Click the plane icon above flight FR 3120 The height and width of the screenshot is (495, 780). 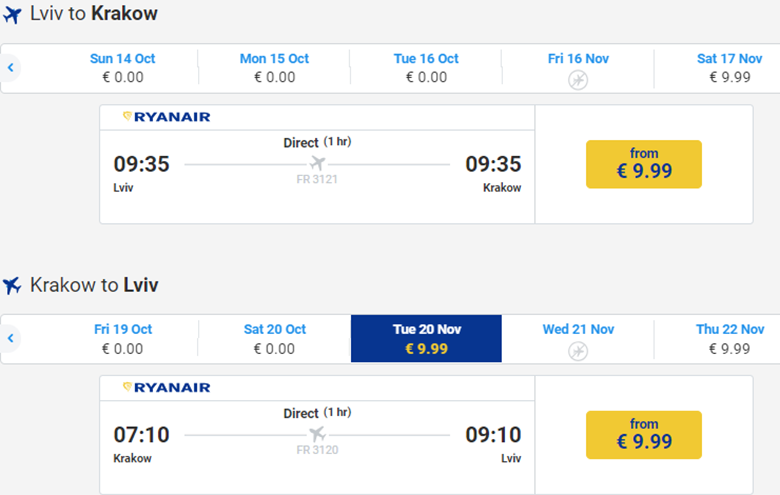pos(318,434)
